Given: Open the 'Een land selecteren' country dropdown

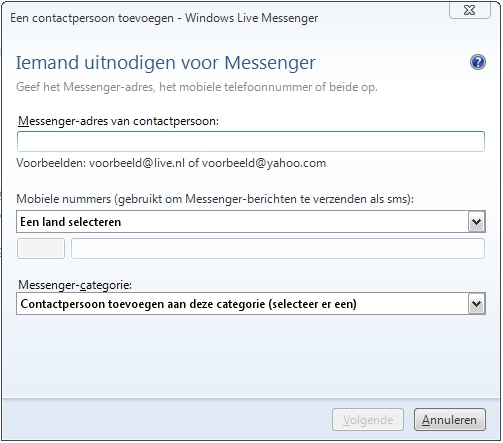Looking at the screenshot, I should coord(251,222).
